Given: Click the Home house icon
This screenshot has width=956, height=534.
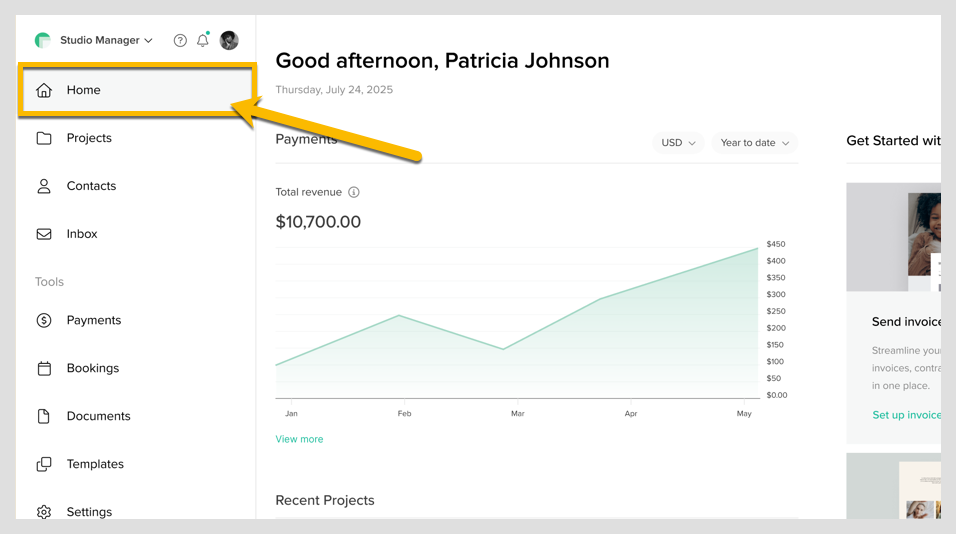Looking at the screenshot, I should tap(44, 90).
